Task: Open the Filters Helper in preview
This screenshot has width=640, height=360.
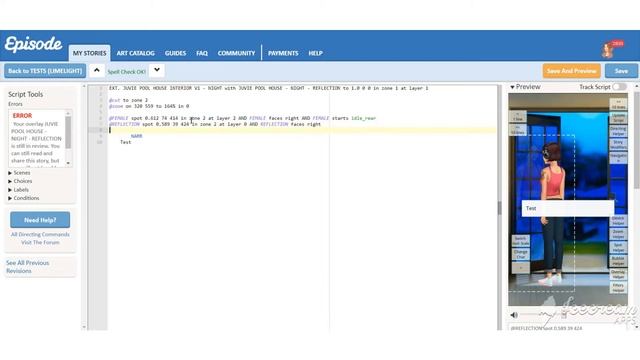Action: click(618, 288)
